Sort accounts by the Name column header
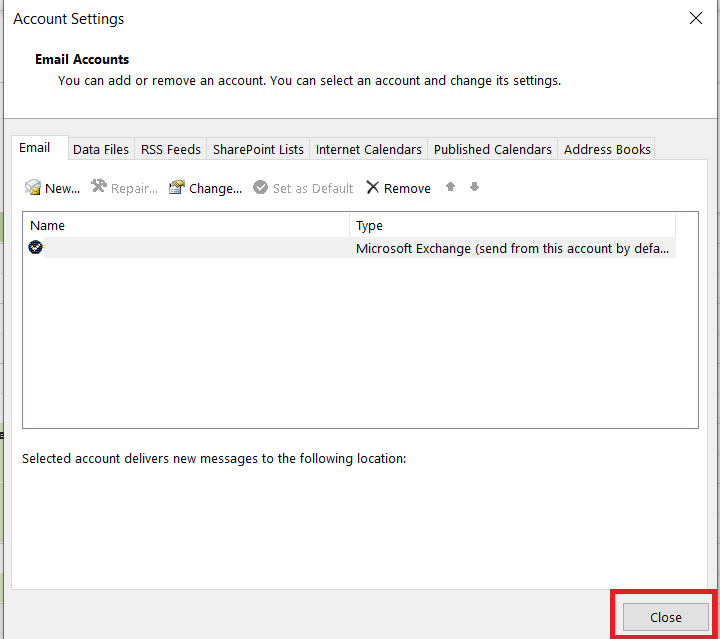720x639 pixels. (186, 226)
